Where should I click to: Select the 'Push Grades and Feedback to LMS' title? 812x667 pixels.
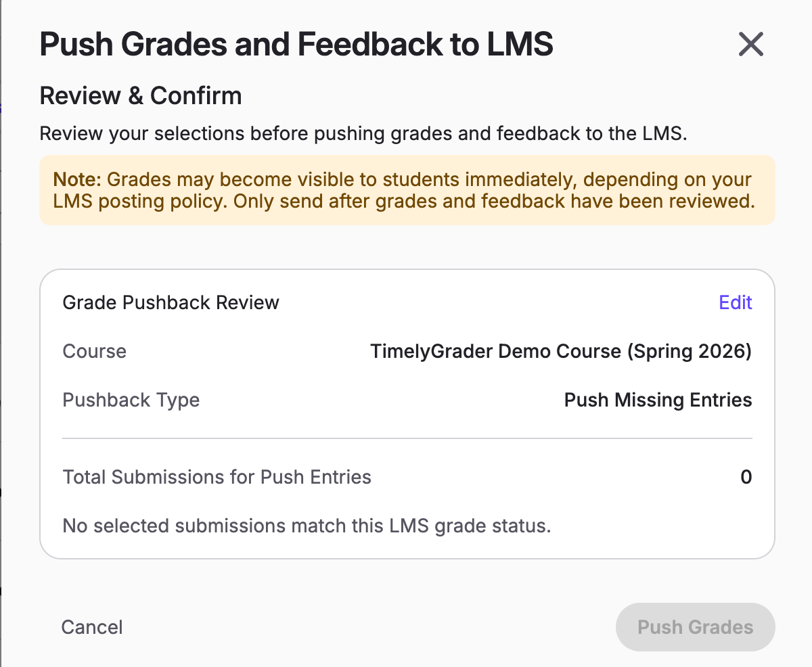pyautogui.click(x=296, y=45)
